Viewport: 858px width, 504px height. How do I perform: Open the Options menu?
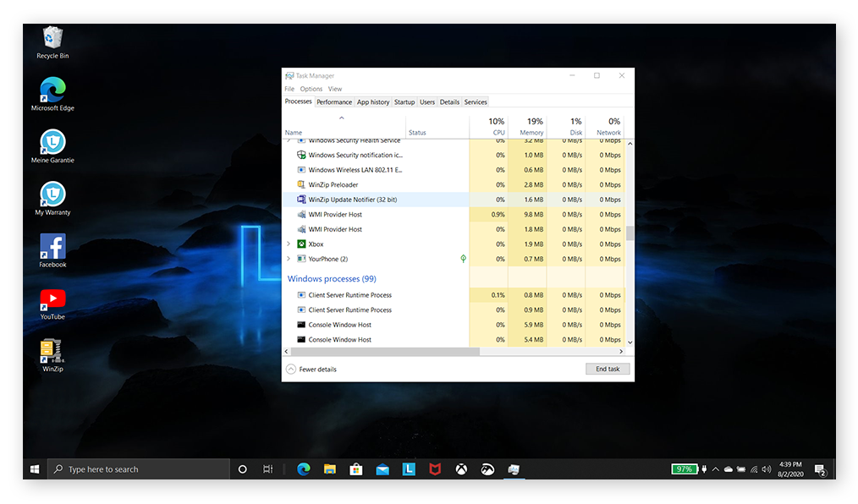311,88
